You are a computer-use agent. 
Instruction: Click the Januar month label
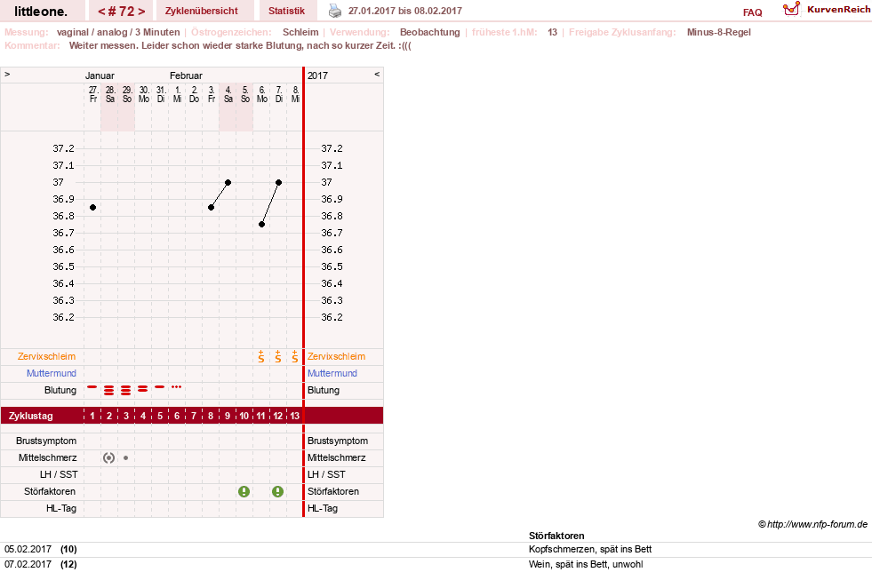100,75
